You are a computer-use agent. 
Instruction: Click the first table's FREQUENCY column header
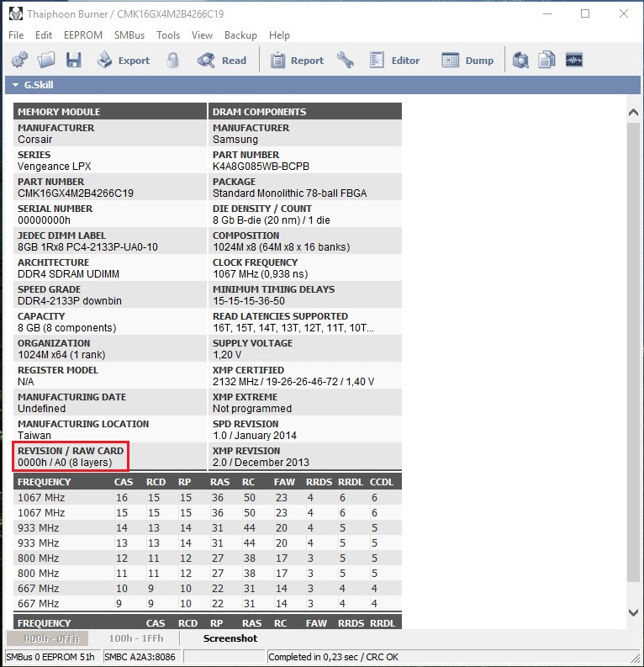click(45, 482)
